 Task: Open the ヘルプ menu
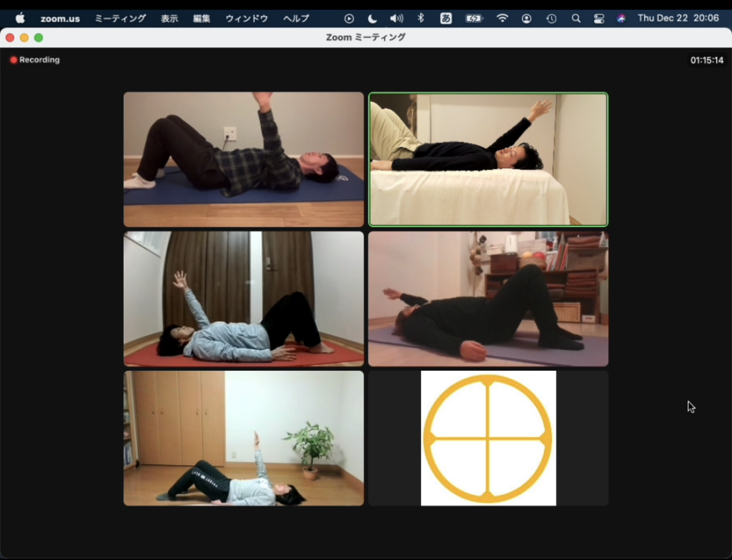click(x=296, y=19)
